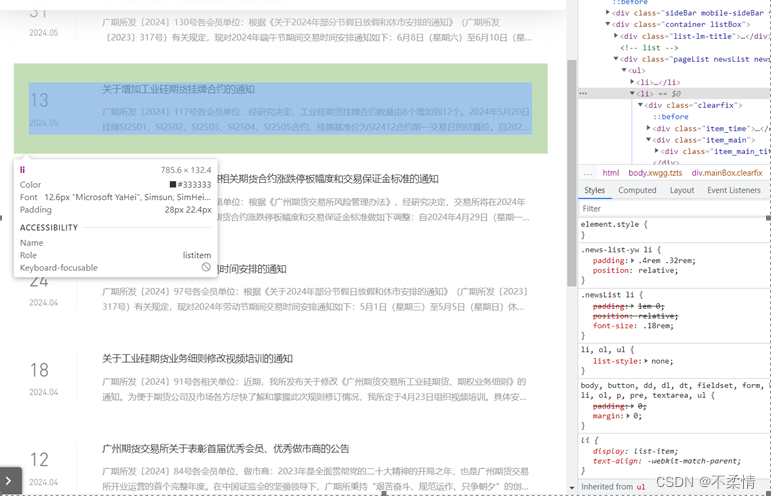Screen dimensions: 771x499
Task: Click the .newsList li selector
Action: pyautogui.click(x=609, y=295)
